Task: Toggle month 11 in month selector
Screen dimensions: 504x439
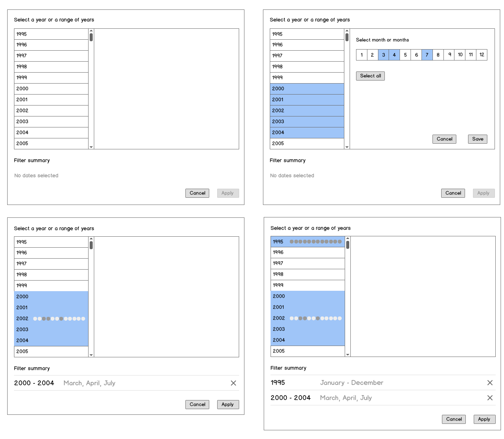Action: 471,55
